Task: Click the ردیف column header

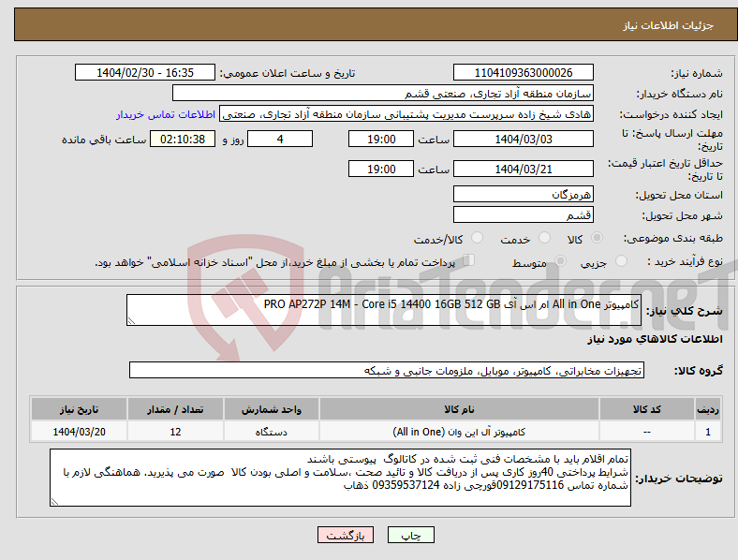Action: click(x=708, y=409)
